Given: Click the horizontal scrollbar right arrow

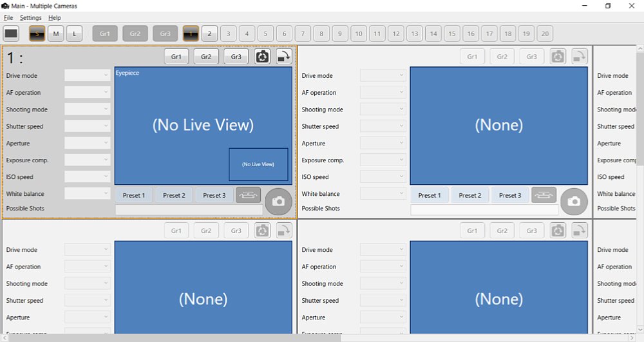Looking at the screenshot, I should pos(632,338).
